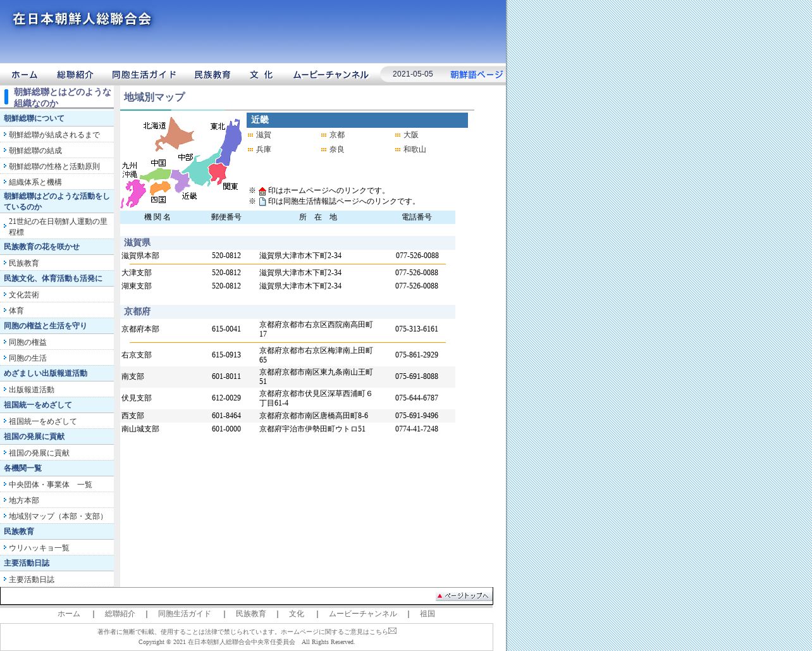The image size is (812, 651).
Task: Select 大津支部 table row name
Action: (x=137, y=273)
